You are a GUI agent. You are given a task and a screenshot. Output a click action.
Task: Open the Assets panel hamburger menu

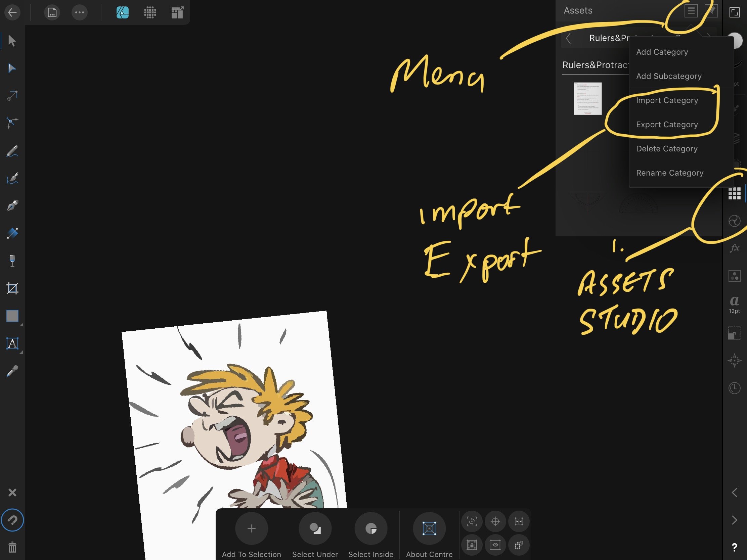coord(691,11)
